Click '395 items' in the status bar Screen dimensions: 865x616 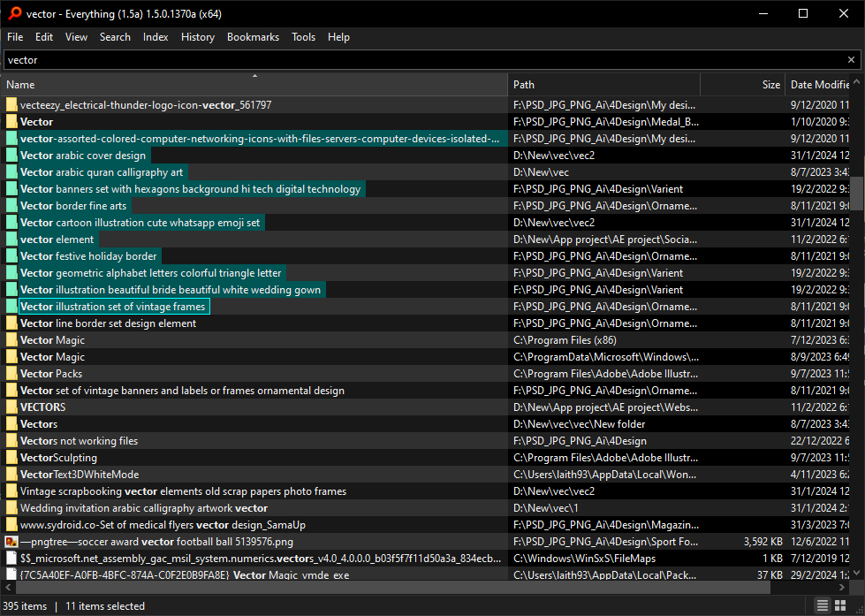coord(25,606)
